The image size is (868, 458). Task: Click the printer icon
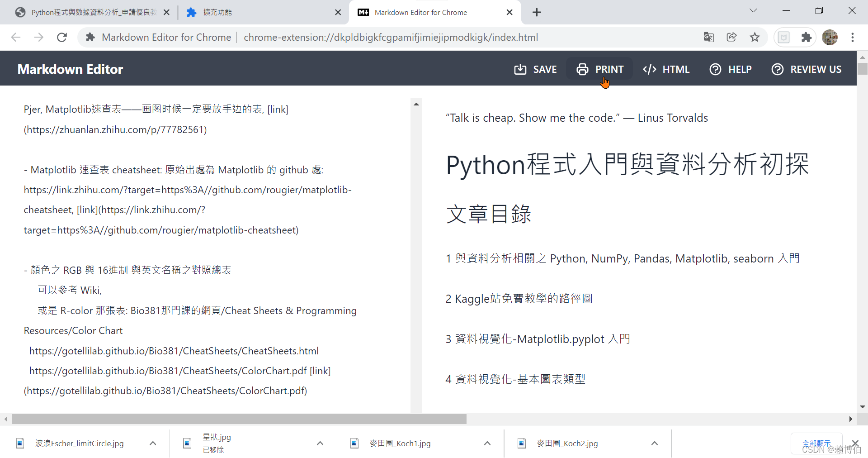coord(582,69)
